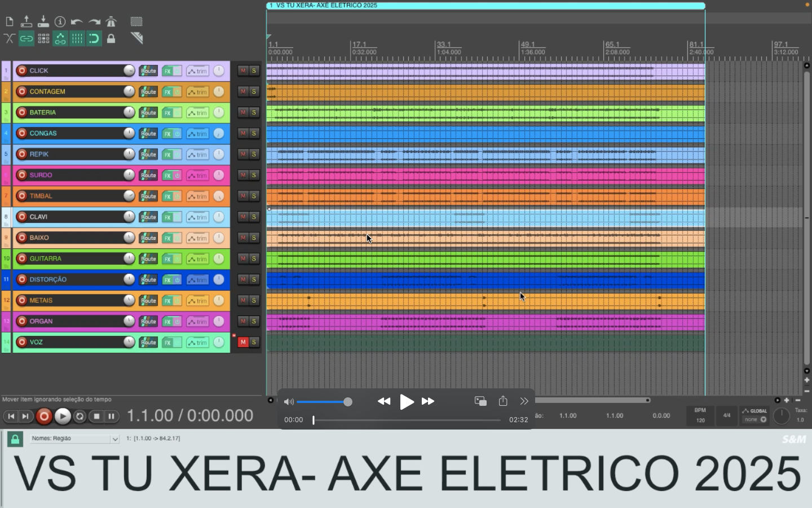The height and width of the screenshot is (508, 812).
Task: Open Route settings for the BAIXO track
Action: (148, 238)
